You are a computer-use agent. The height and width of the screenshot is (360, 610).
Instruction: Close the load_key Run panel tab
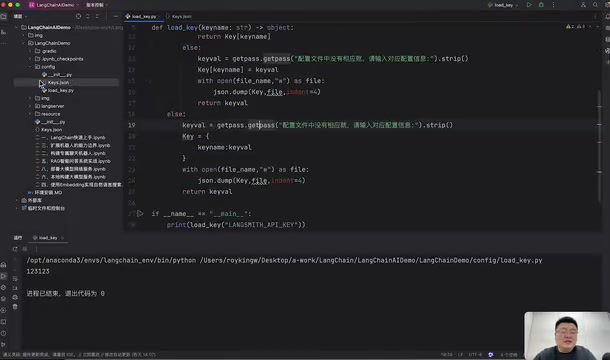[63, 238]
